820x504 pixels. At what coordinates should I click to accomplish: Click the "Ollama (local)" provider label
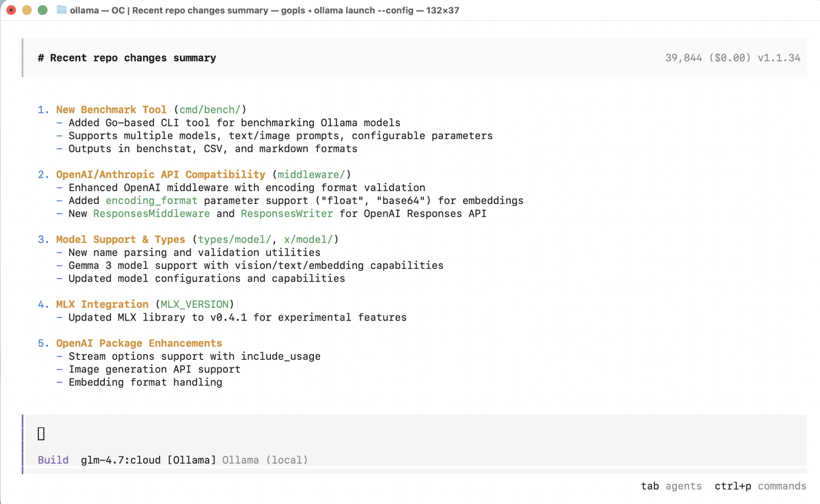265,460
